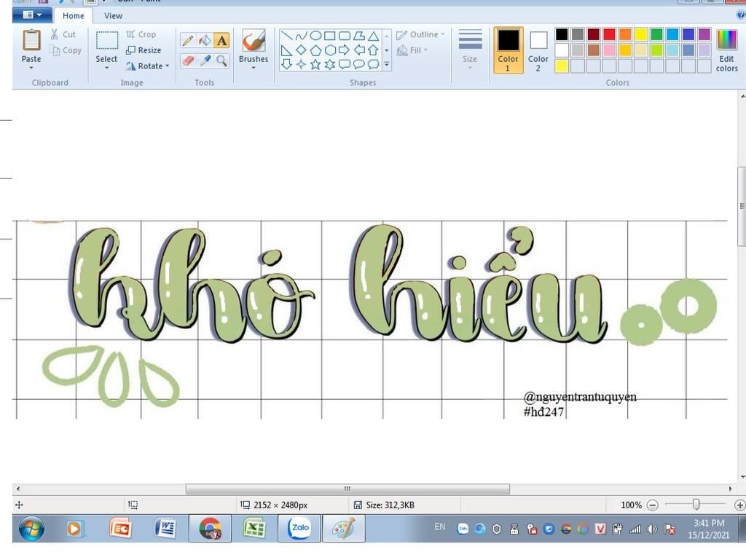Expand the Select options arrow
The image size is (746, 560).
[106, 68]
